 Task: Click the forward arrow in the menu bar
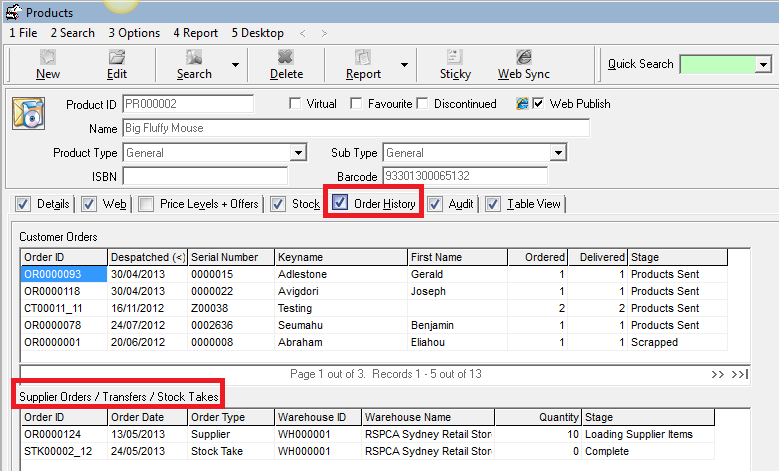point(324,33)
